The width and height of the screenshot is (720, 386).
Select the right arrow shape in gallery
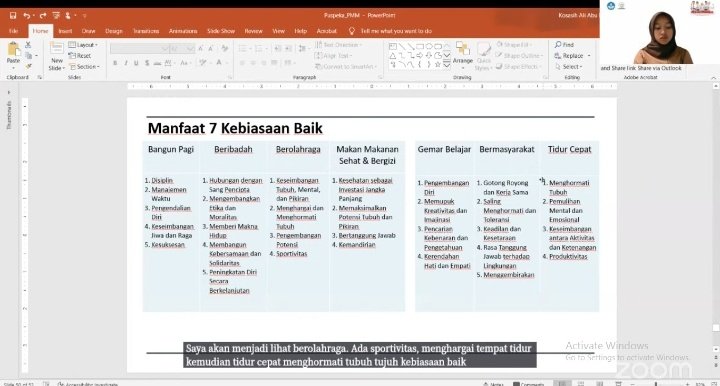420,56
